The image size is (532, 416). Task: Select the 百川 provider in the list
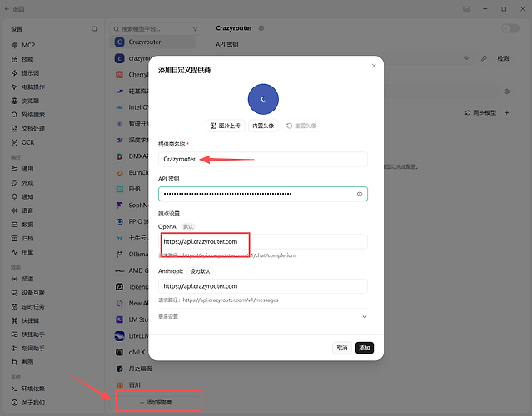(x=153, y=385)
